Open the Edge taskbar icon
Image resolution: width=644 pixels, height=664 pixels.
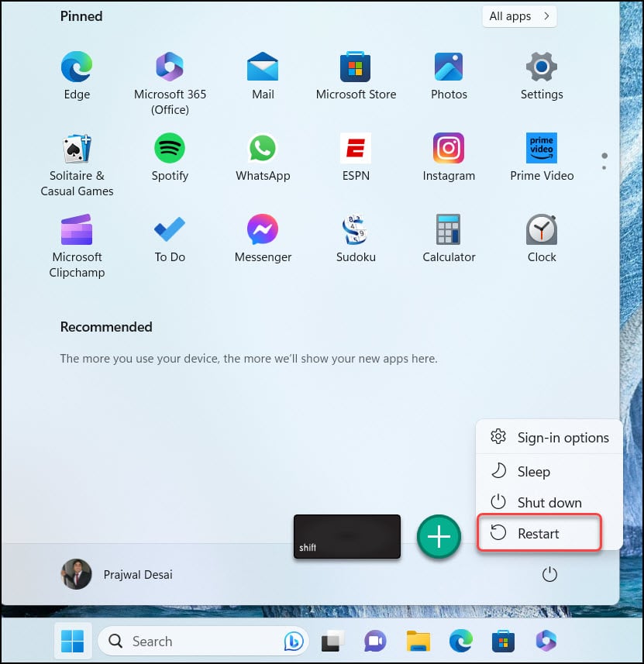point(461,641)
